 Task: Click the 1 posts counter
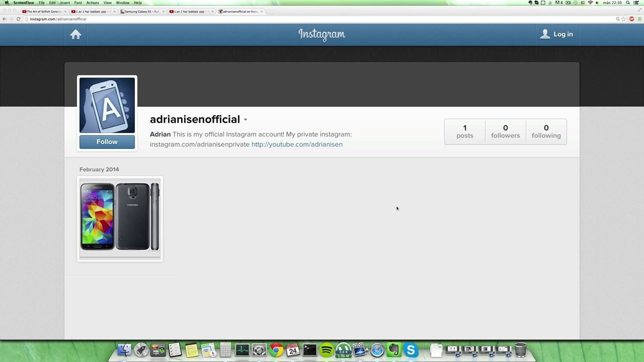[465, 132]
